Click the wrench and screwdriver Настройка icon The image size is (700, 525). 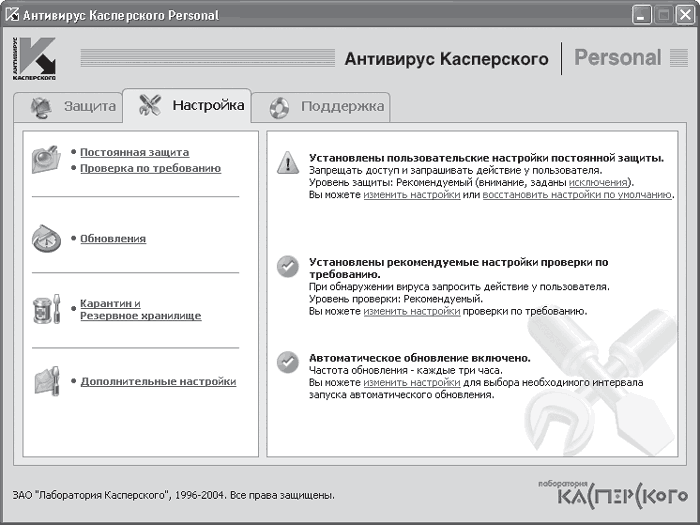point(150,105)
